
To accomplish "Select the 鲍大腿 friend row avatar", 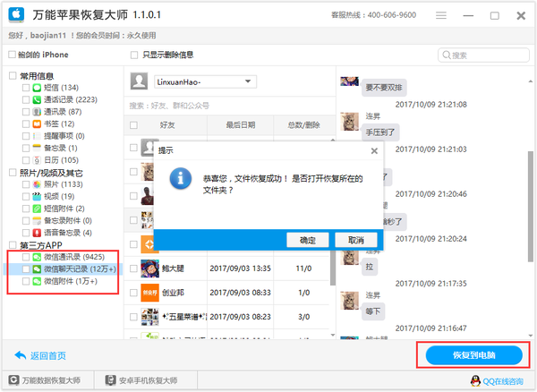I will tap(149, 268).
